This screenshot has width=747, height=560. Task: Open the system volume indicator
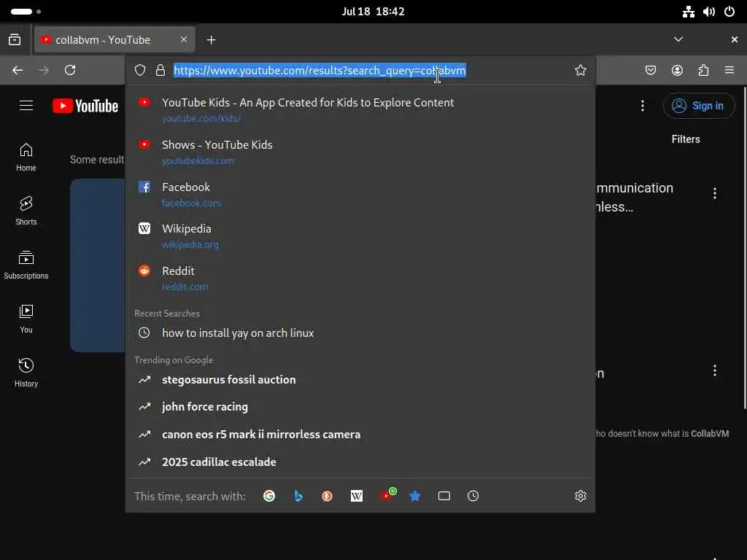point(709,12)
